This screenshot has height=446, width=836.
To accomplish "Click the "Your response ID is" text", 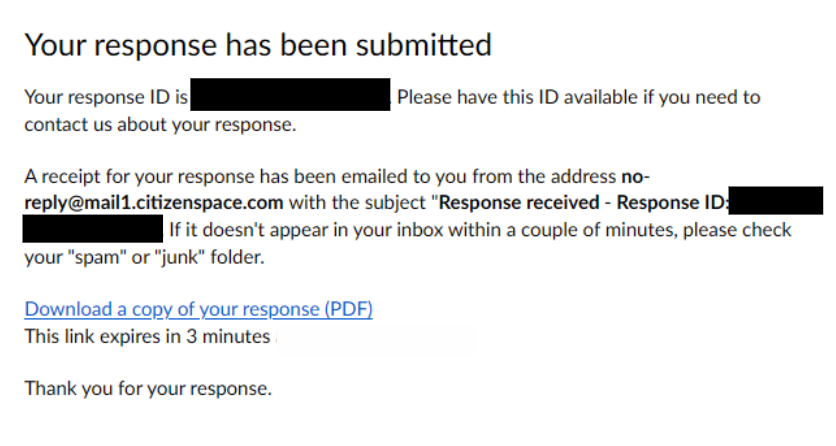I will pos(105,98).
